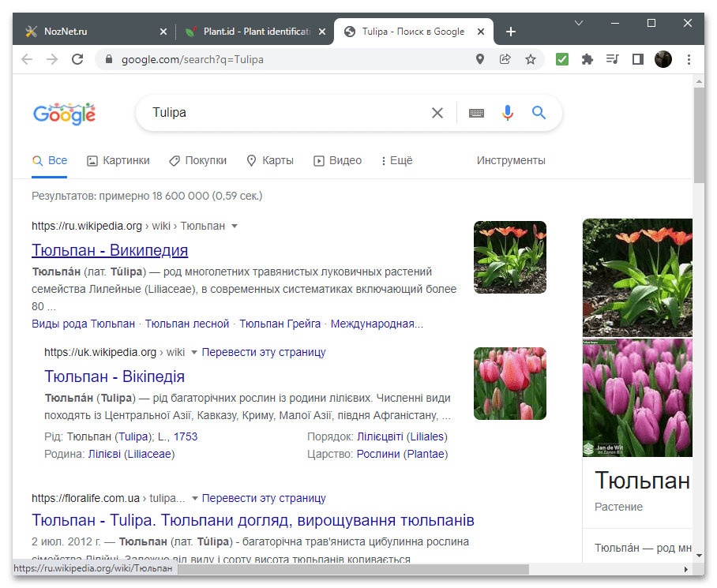This screenshot has width=717, height=588.
Task: Select the Все results tab
Action: 50,161
